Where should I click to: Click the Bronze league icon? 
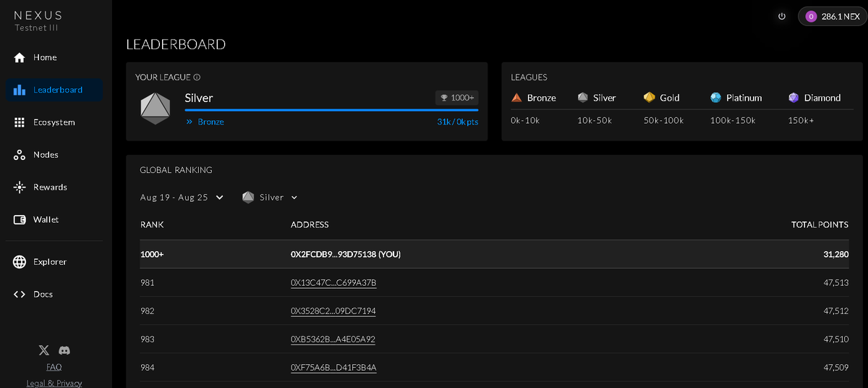516,98
